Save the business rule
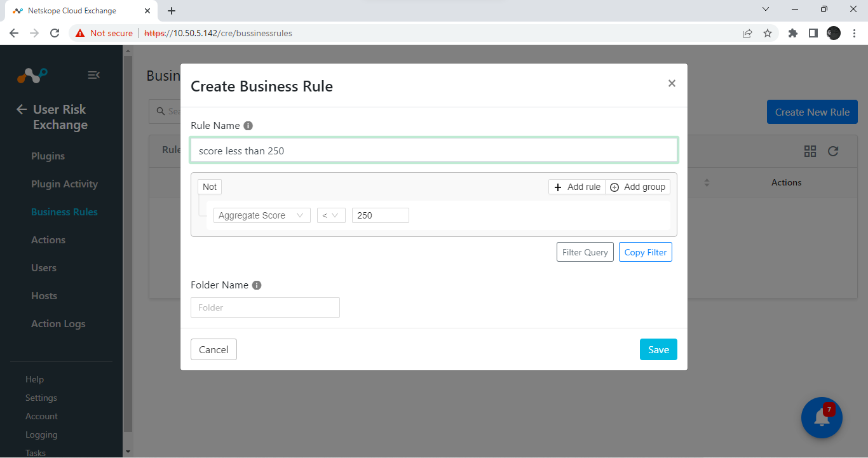Screen dimensions: 868x458 (x=658, y=349)
